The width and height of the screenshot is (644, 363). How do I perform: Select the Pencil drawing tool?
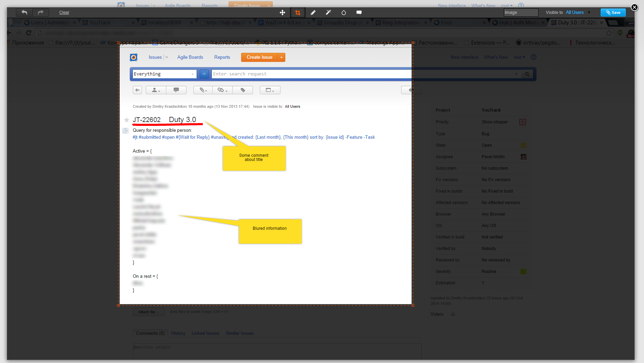pyautogui.click(x=313, y=13)
